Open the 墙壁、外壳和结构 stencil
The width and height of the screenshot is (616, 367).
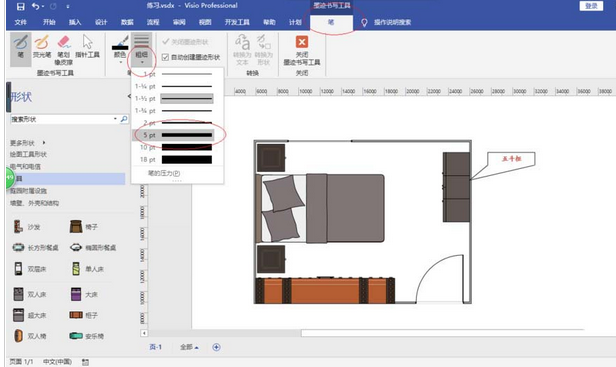tap(34, 203)
